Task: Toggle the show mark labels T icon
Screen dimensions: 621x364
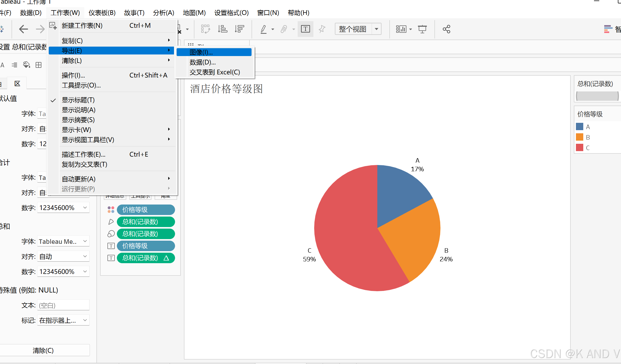Action: tap(305, 29)
